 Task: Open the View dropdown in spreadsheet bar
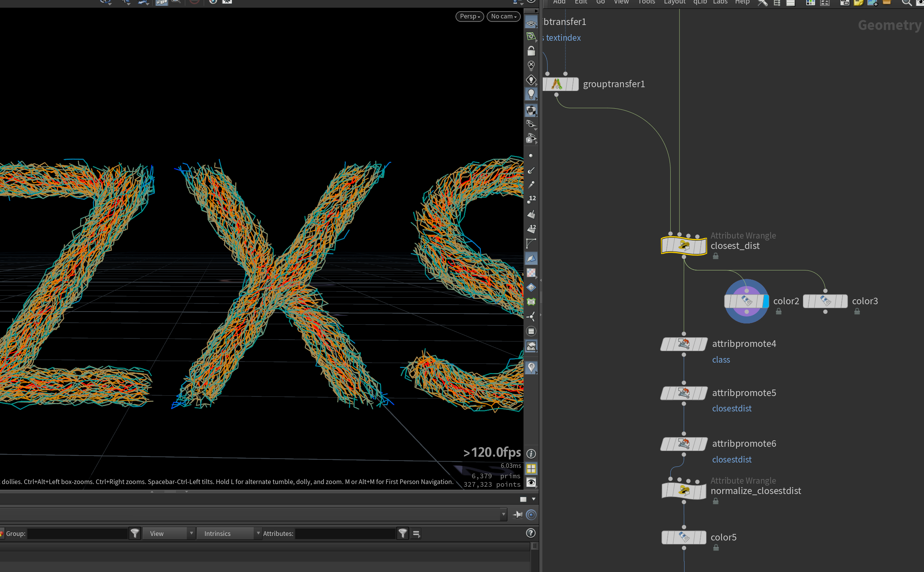[168, 533]
